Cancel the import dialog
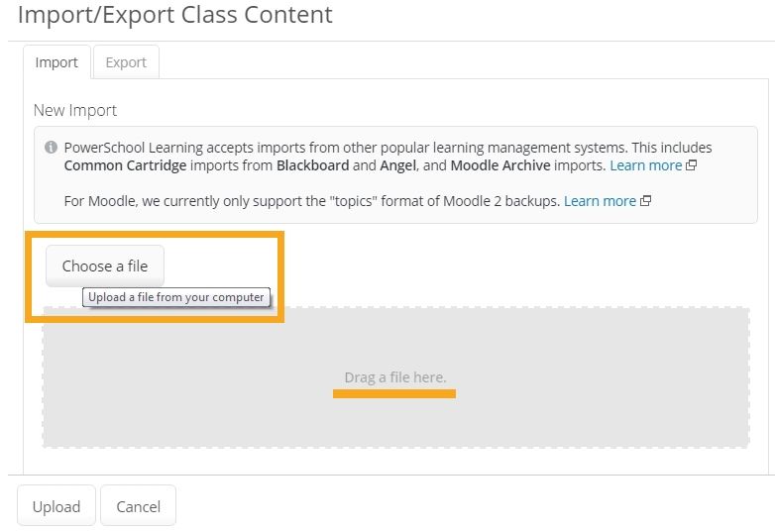 coord(138,506)
